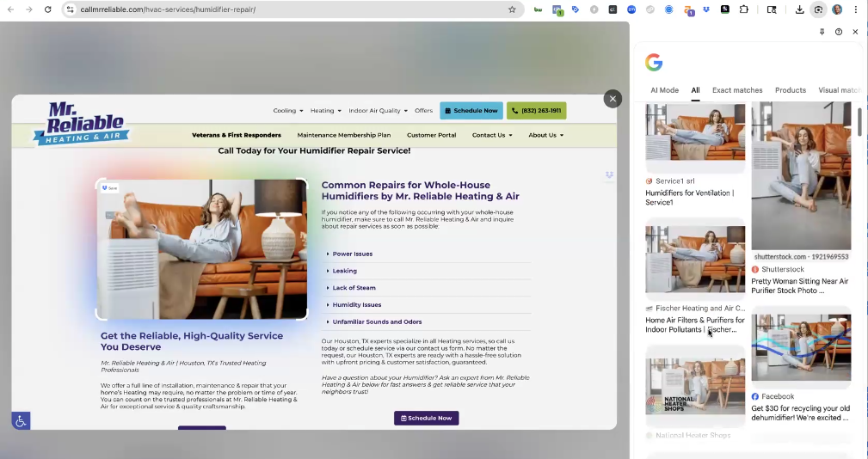Pin the Google Lens side panel
The width and height of the screenshot is (868, 459).
(822, 32)
